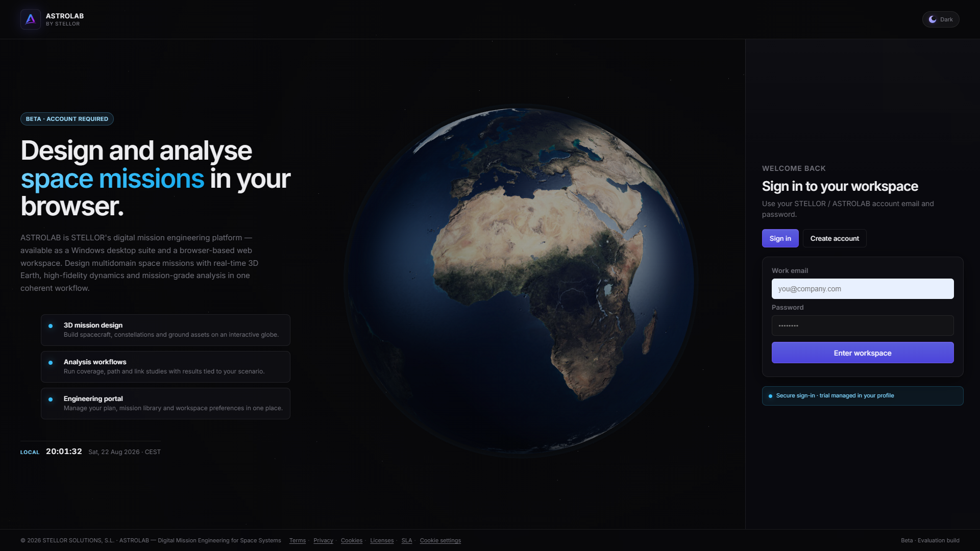The image size is (980, 551).
Task: Open the Privacy footer link
Action: 323,540
